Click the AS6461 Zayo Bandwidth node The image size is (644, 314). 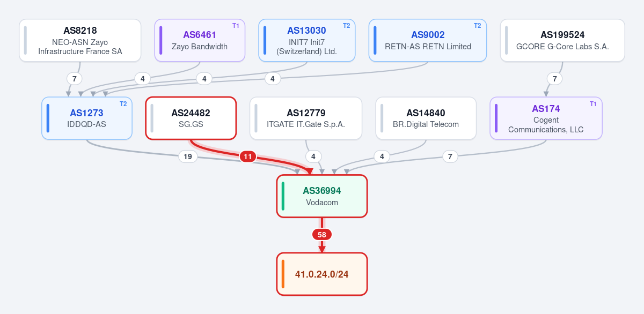click(200, 40)
